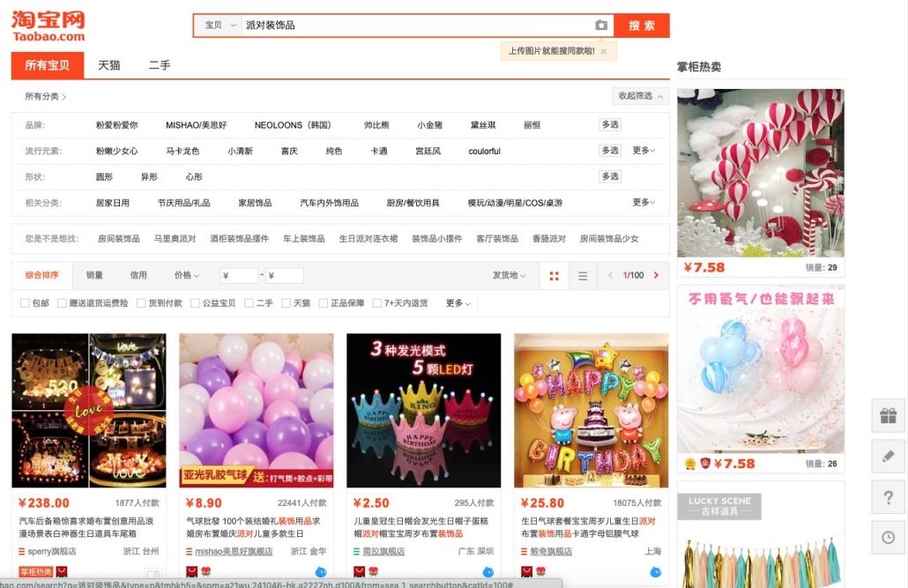Enable 赠送退货运费险 checkbox
The width and height of the screenshot is (908, 588).
(62, 303)
